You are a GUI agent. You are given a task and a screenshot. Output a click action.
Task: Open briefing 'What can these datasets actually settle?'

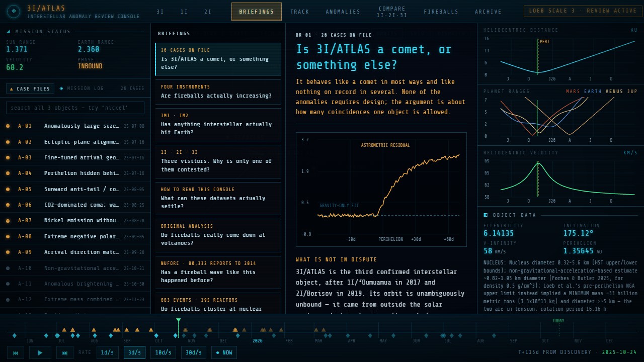[x=218, y=198]
